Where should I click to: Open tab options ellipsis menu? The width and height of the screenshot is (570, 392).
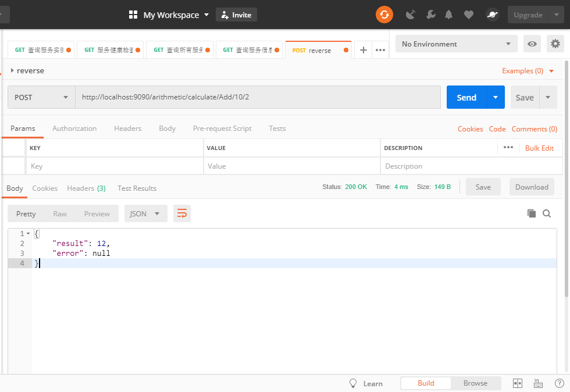tap(380, 50)
